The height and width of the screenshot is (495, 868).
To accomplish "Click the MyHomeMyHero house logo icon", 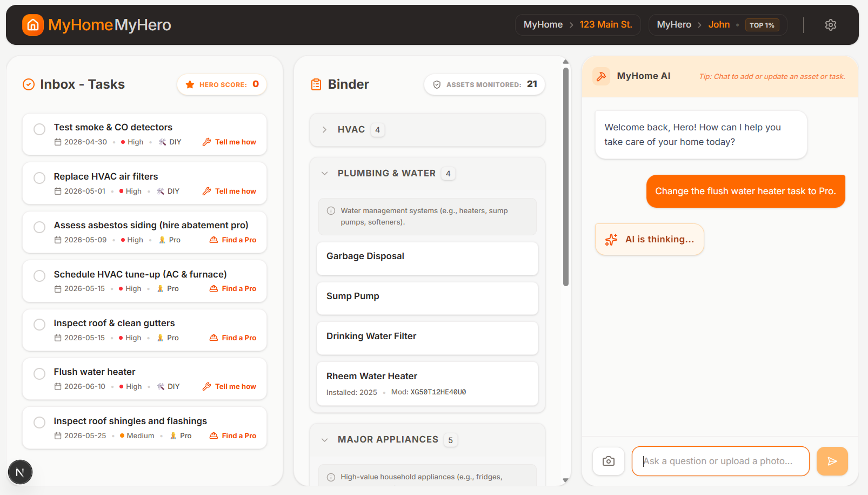I will point(33,25).
